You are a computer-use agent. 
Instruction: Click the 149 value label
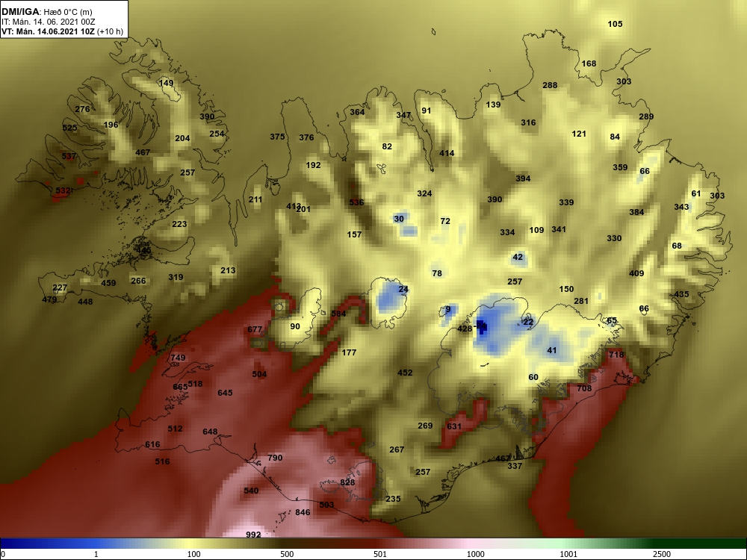[x=166, y=84]
